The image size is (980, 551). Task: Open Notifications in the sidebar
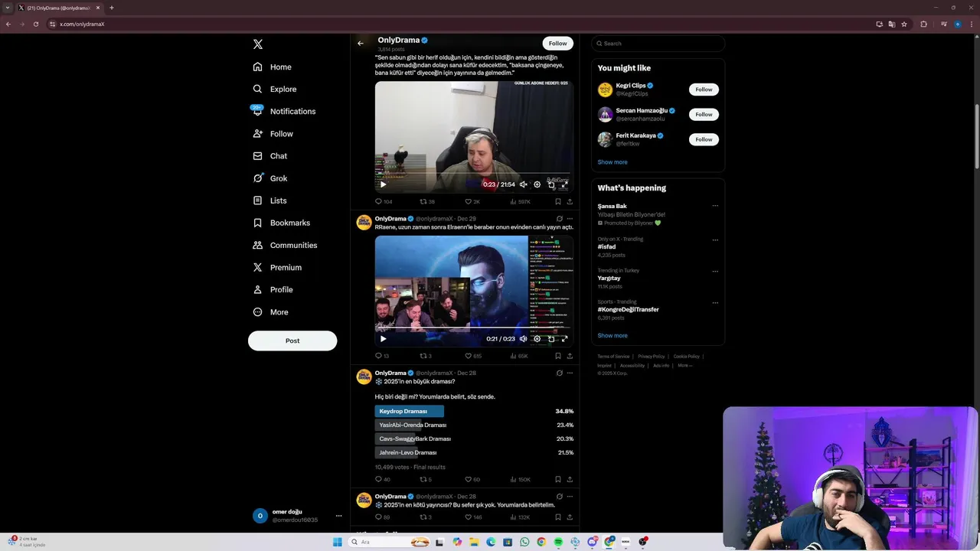click(x=284, y=111)
